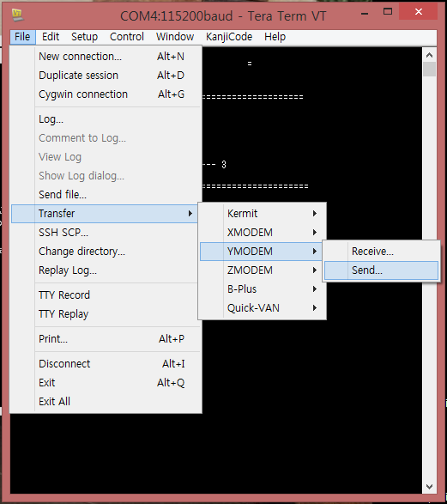Choose the Log... menu entry
The width and height of the screenshot is (447, 504).
tap(106, 119)
